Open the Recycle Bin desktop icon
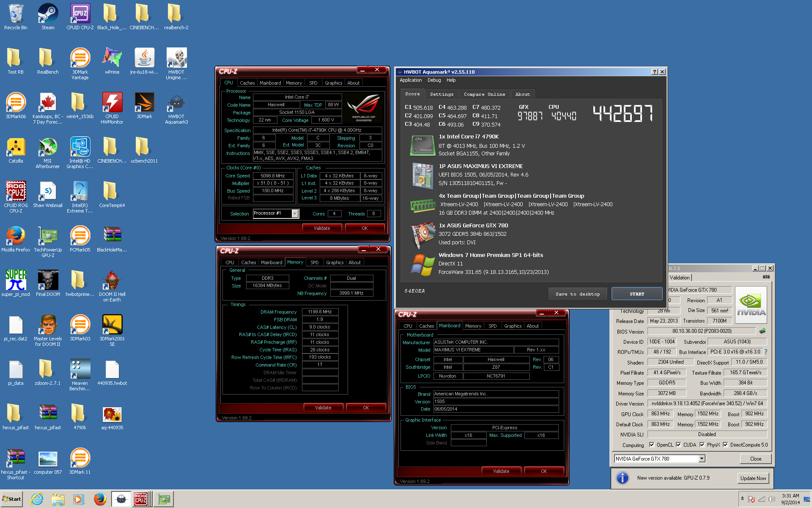This screenshot has height=508, width=812. pyautogui.click(x=16, y=17)
